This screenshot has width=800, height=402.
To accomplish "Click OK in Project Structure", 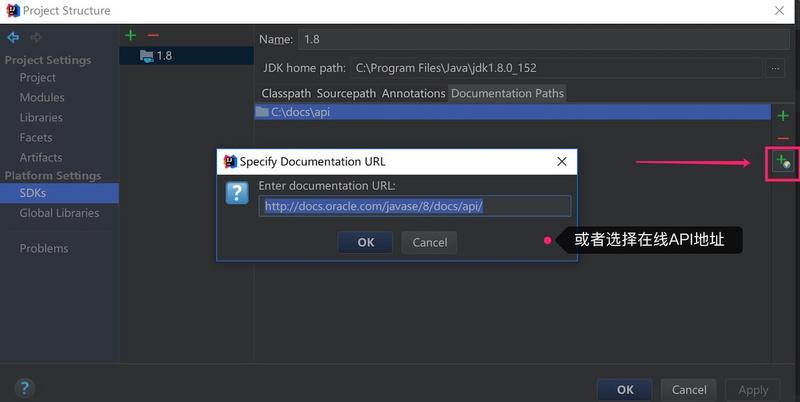I will coord(624,390).
